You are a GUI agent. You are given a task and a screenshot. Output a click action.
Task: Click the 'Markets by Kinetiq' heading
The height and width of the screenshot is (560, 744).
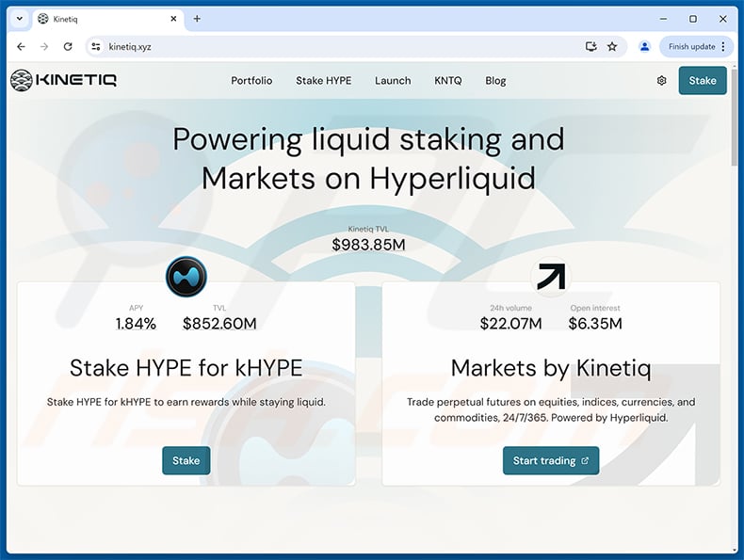551,368
